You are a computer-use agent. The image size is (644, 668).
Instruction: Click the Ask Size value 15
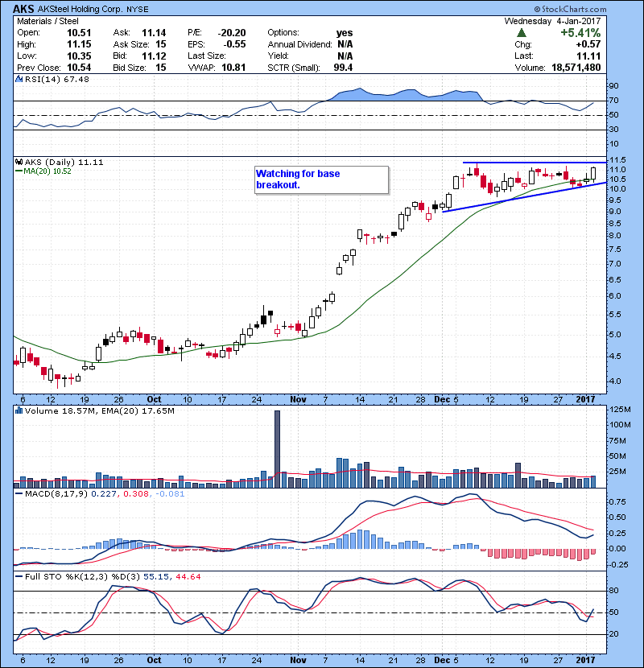point(161,44)
